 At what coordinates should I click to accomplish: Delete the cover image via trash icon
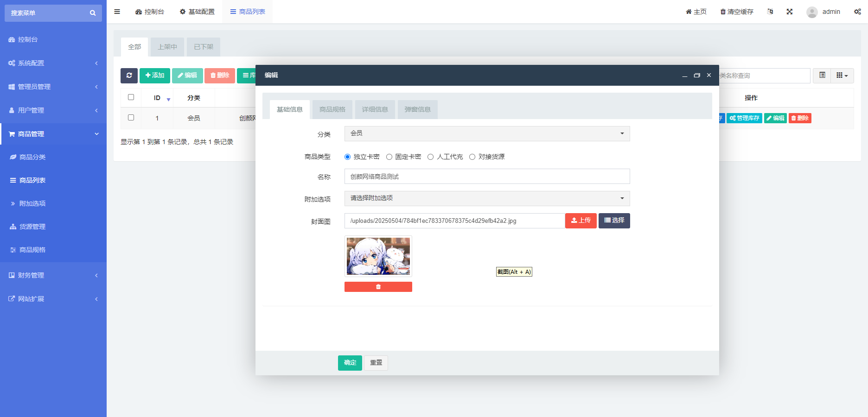point(378,286)
